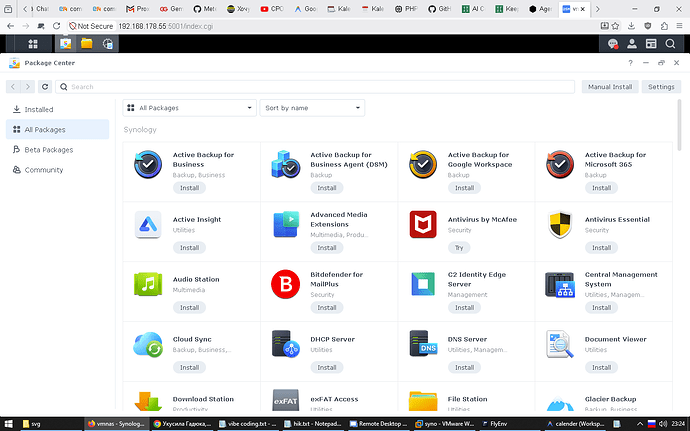Click the Advanced Media Extensions icon

point(286,225)
